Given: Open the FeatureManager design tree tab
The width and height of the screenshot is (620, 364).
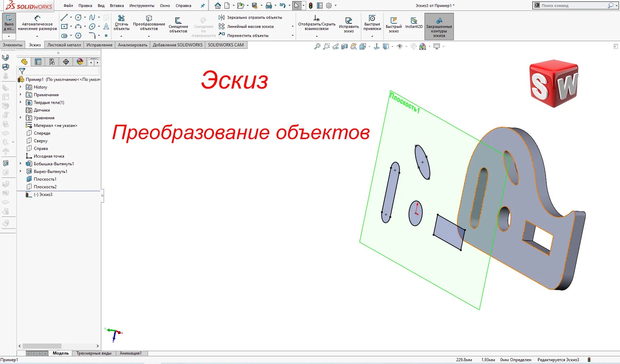Looking at the screenshot, I should click(24, 62).
